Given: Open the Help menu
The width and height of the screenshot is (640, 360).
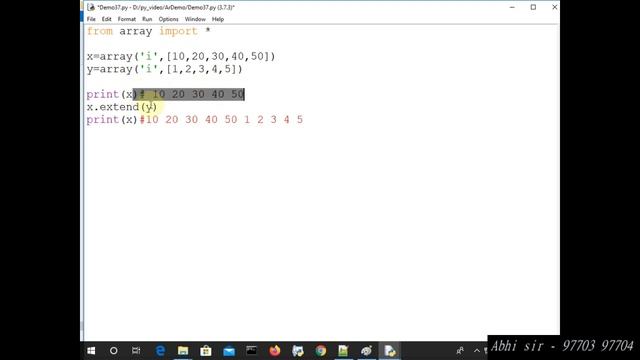Looking at the screenshot, I should 218,19.
